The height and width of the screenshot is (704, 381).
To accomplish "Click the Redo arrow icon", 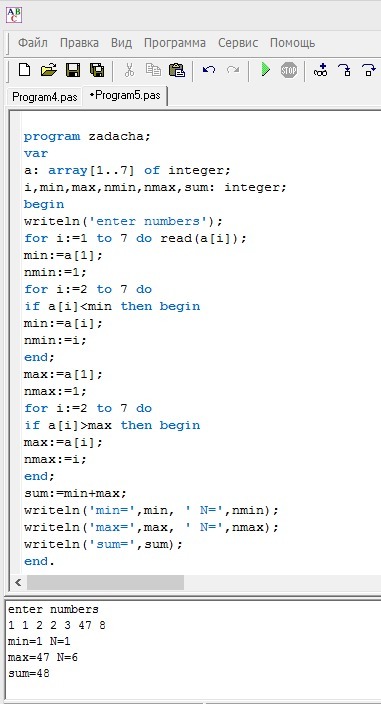I will 233,70.
